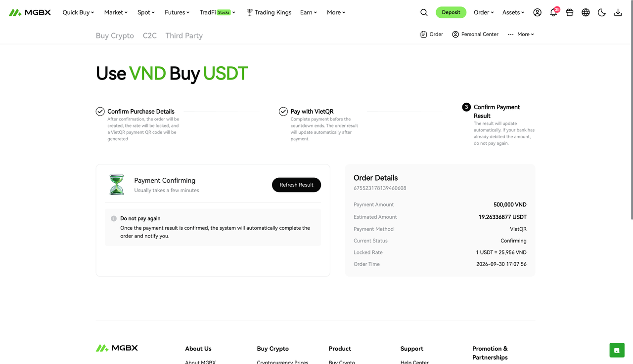
Task: Click the MGBX logo in the header
Action: [x=30, y=12]
